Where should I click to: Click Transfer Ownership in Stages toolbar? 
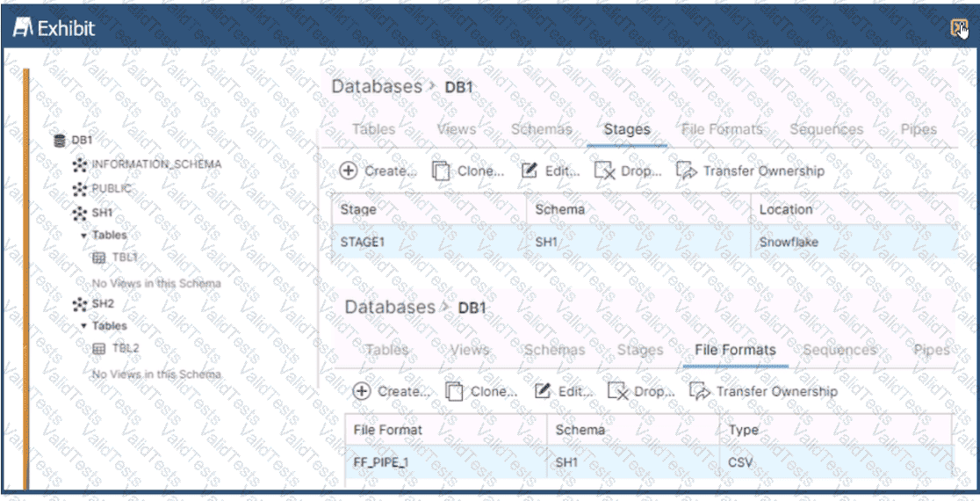click(762, 171)
